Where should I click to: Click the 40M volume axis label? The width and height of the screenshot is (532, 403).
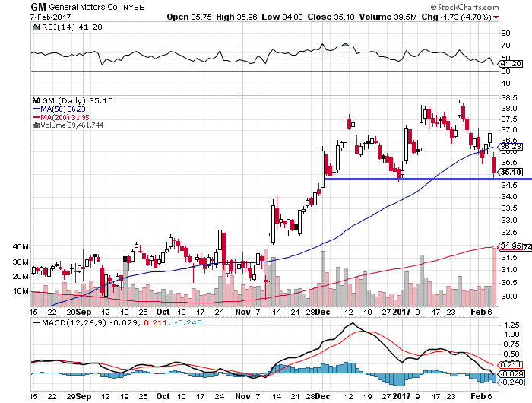pos(21,247)
